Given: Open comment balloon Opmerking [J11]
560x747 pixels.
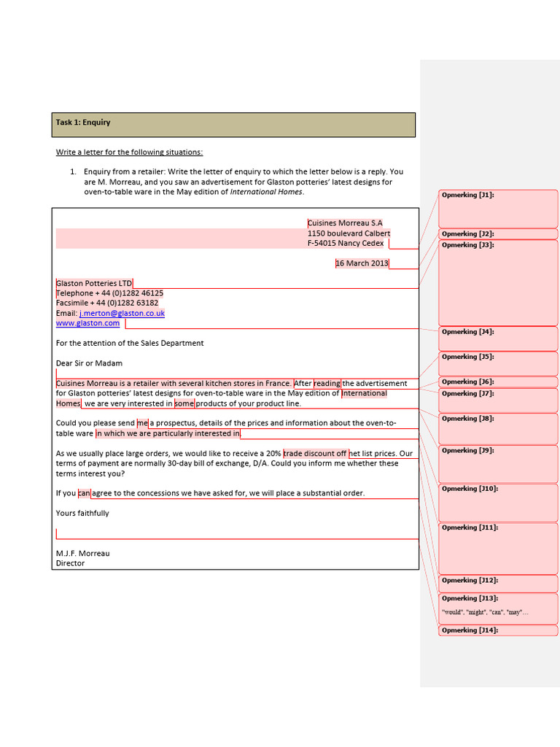Looking at the screenshot, I should [497, 549].
